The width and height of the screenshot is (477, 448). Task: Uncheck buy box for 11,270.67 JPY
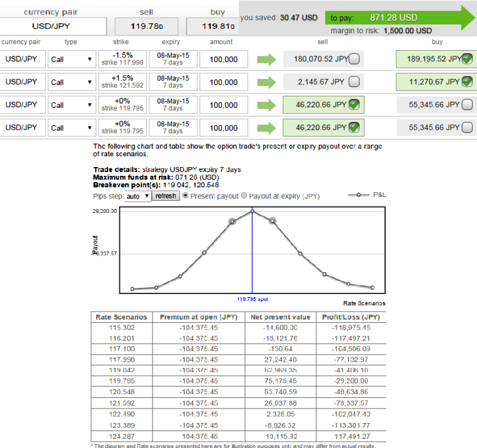[467, 82]
